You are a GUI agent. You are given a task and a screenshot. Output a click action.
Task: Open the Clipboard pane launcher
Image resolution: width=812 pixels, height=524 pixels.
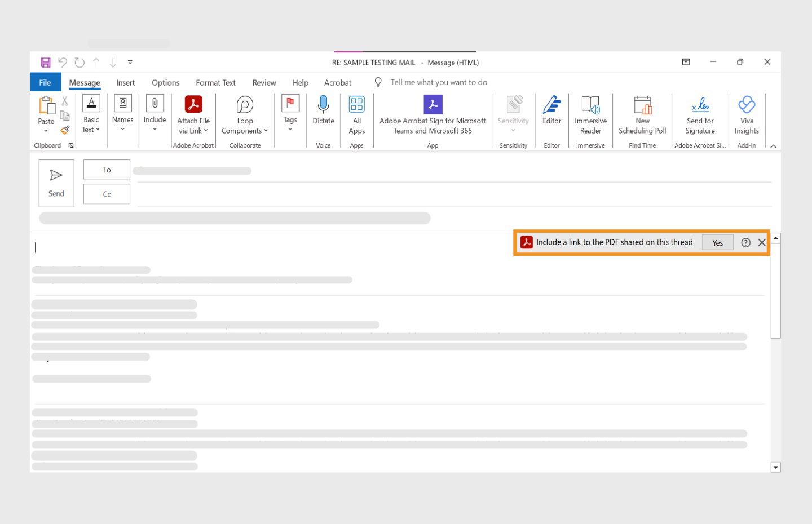coord(71,145)
